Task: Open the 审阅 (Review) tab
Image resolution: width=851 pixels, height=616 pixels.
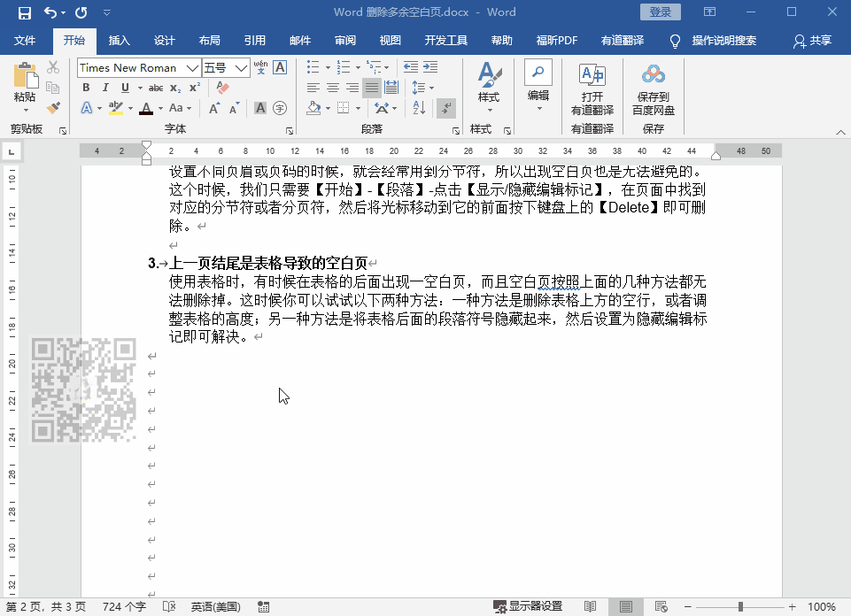Action: [x=345, y=41]
